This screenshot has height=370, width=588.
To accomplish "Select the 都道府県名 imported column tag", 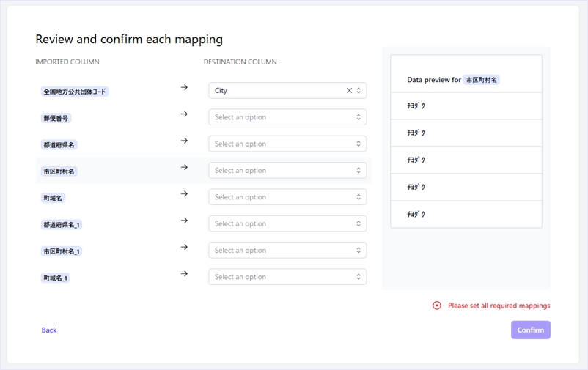I will tap(59, 145).
